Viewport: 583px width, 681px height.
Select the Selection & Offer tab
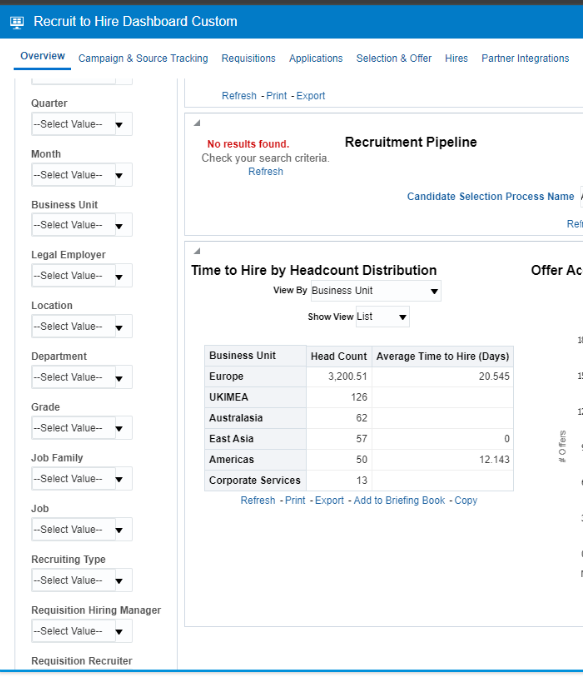[394, 58]
